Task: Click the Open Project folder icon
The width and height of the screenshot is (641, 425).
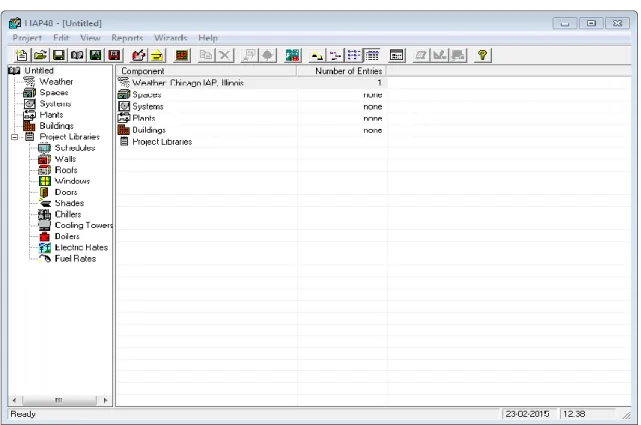Action: [x=40, y=55]
